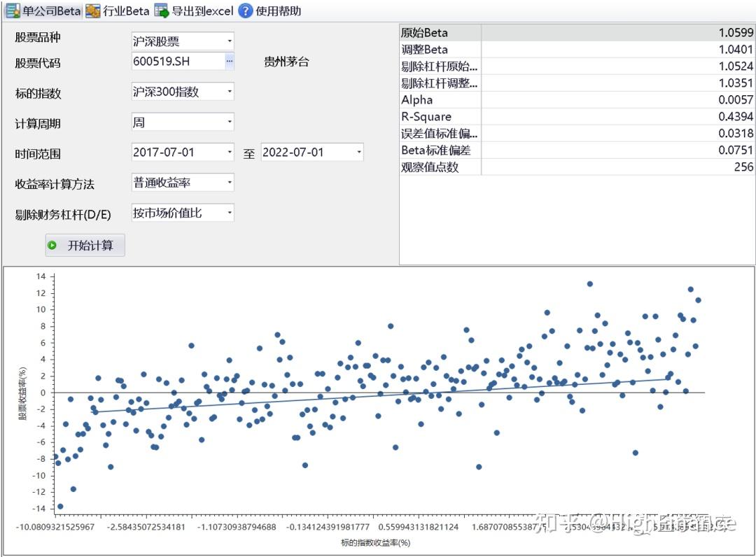This screenshot has height=557, width=756.
Task: Click the x-axis title 标的指数收益率(%)
Action: pos(376,542)
